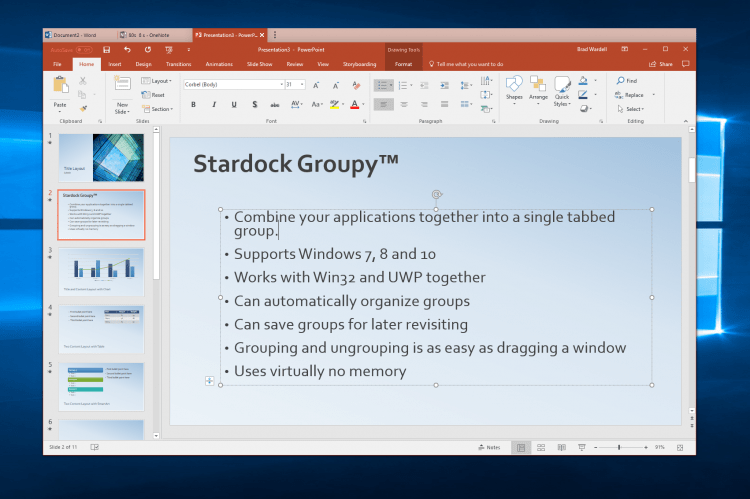Open the Shapes gallery
The width and height of the screenshot is (750, 499).
click(x=514, y=89)
